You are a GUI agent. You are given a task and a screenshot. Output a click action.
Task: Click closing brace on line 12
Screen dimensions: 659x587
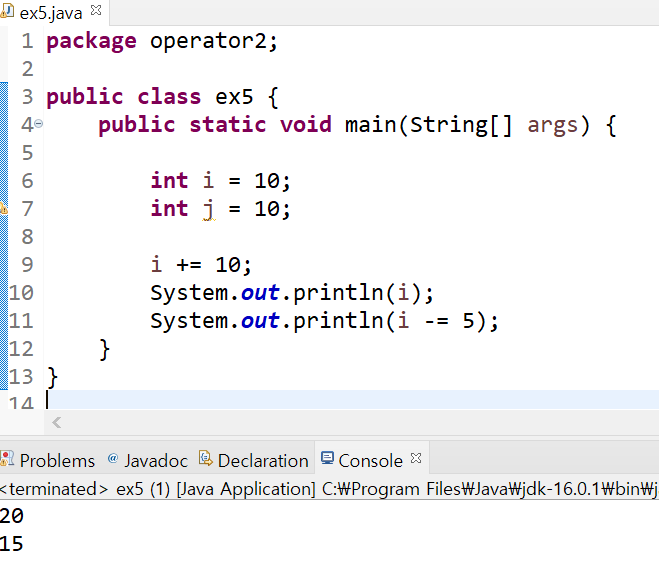[x=105, y=350]
